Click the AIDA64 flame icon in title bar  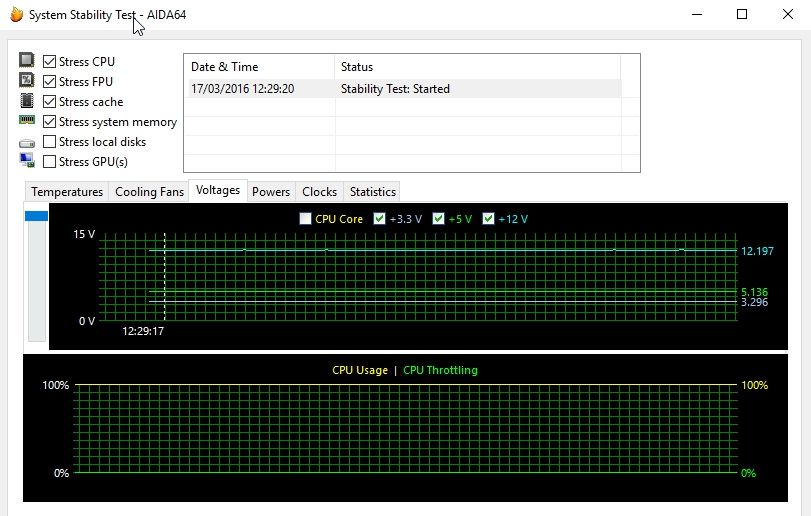pos(17,14)
